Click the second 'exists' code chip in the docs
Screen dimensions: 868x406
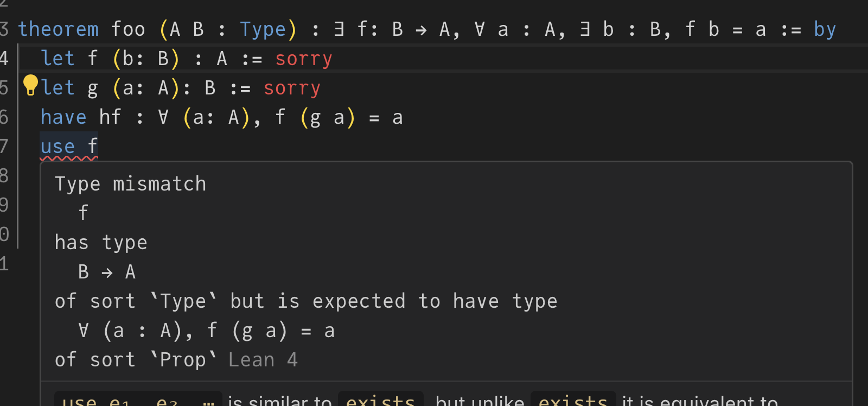(573, 401)
